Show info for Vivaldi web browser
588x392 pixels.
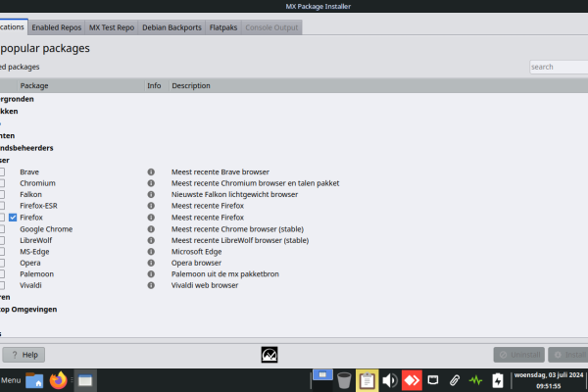coord(152,285)
